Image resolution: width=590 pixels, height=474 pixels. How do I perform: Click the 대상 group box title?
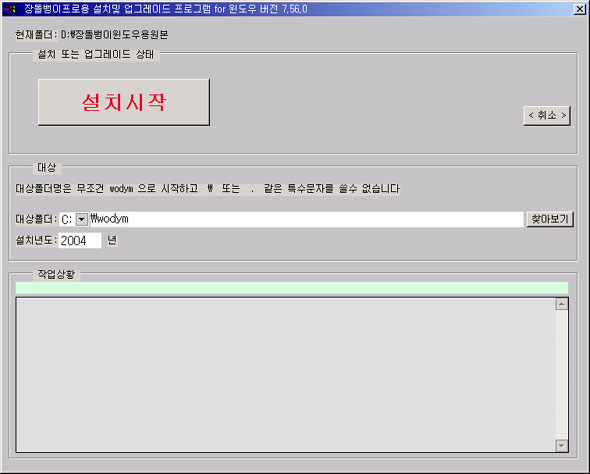point(47,167)
